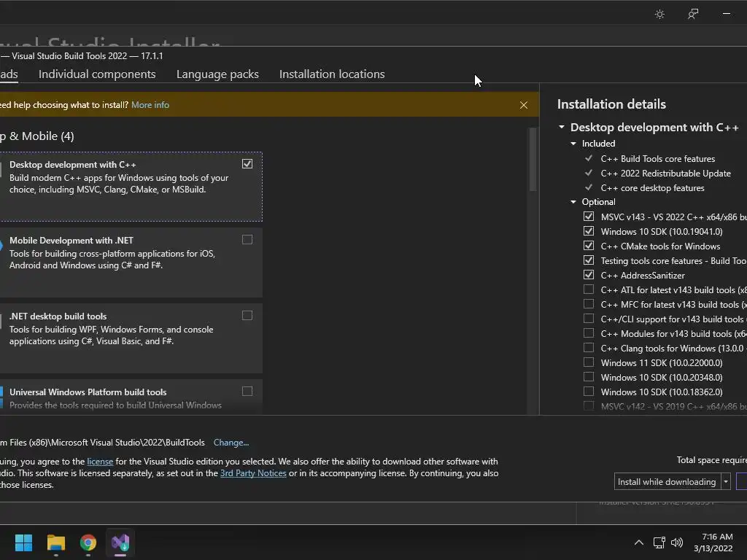Check Windows 10 SDK (10.0.20348.0)
This screenshot has height=560, width=747.
click(589, 377)
